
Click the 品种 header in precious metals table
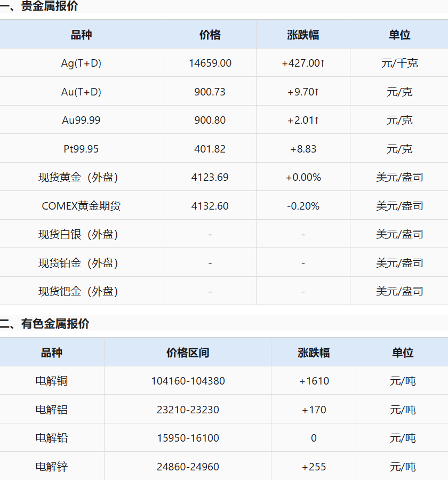coord(81,35)
